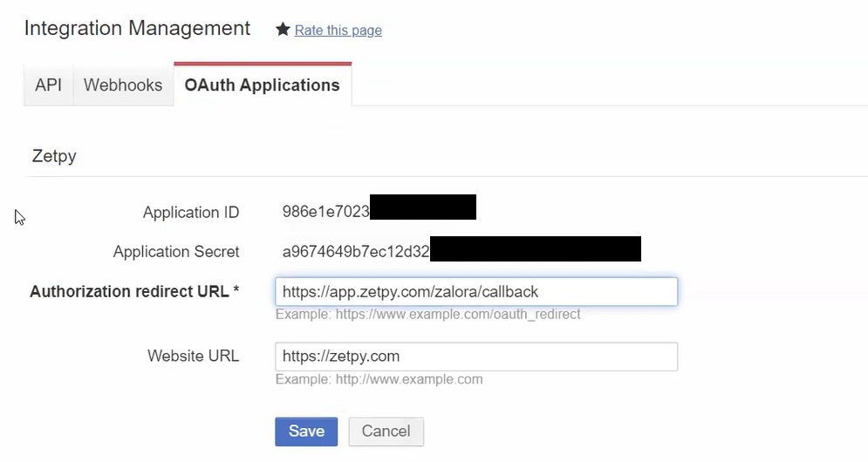Click the Application Secret label
This screenshot has width=868, height=462.
[x=175, y=252]
